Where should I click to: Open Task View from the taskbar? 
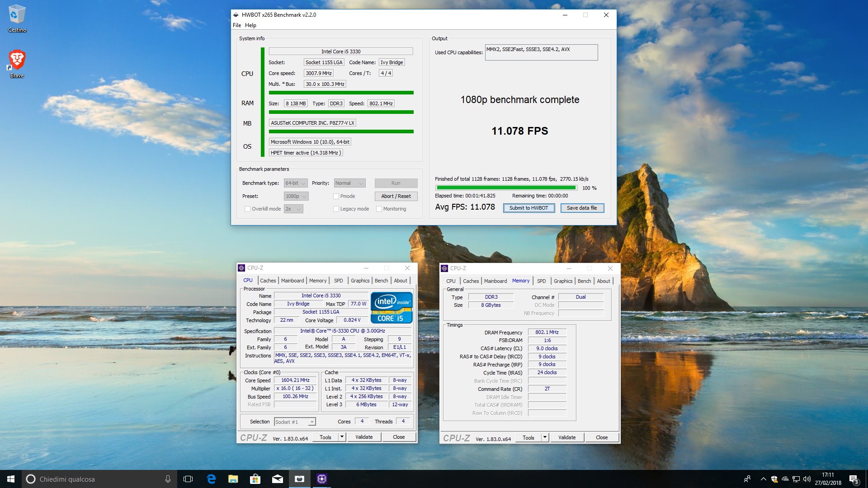[188, 479]
